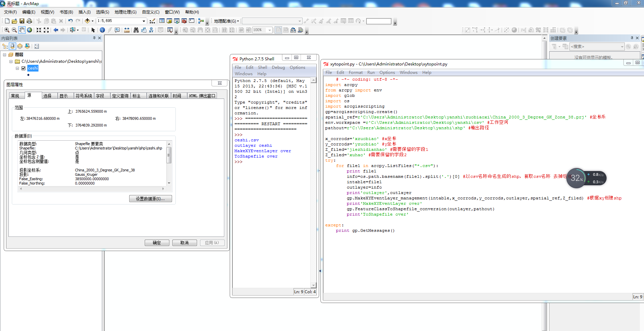Create a new map document

click(7, 21)
